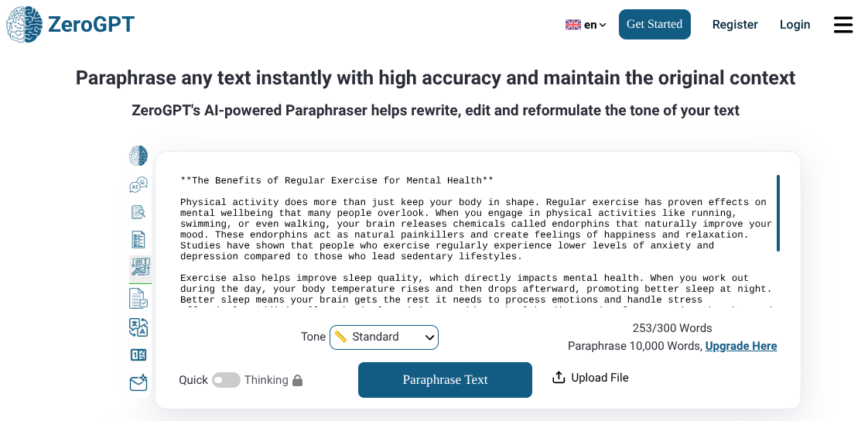This screenshot has height=421, width=868.
Task: Open the hamburger menu
Action: 842,25
